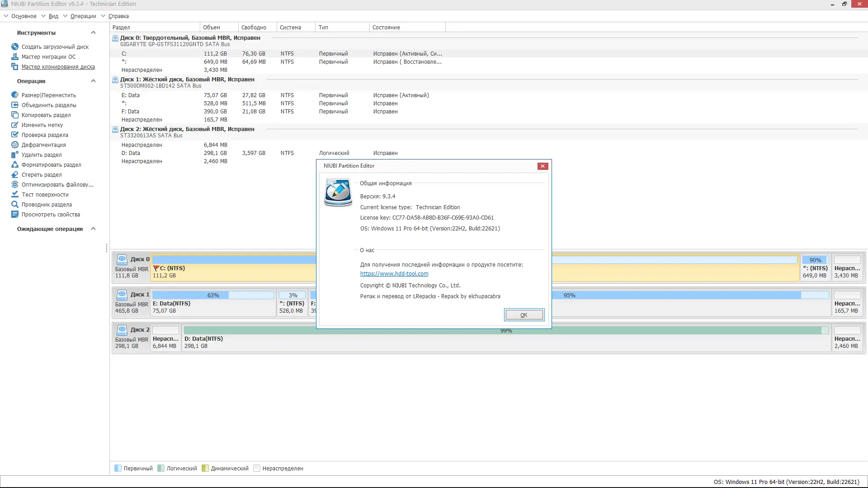
Task: Collapse the Операции section
Action: (93, 81)
